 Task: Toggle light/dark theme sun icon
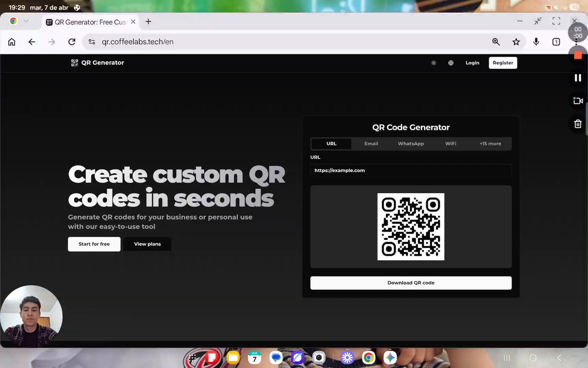[x=433, y=63]
